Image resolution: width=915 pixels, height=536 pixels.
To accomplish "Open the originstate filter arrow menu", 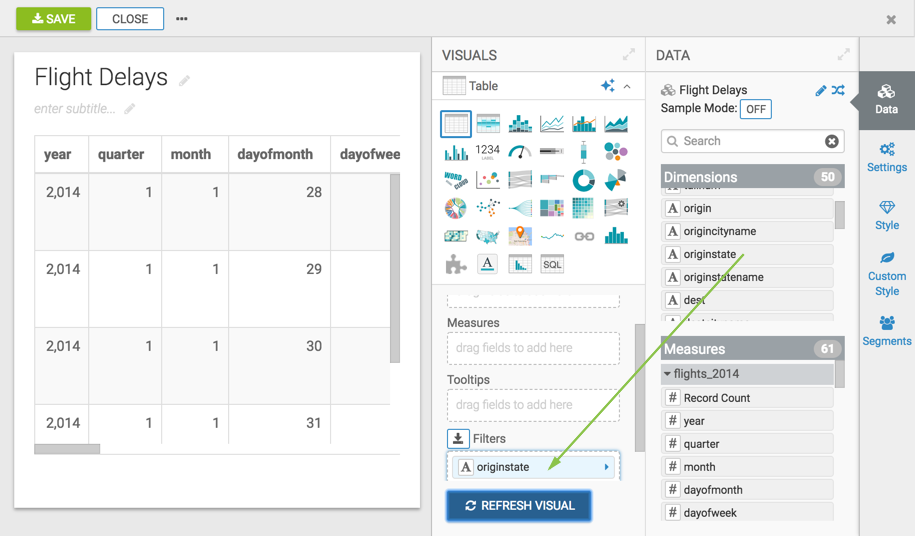I will [606, 467].
